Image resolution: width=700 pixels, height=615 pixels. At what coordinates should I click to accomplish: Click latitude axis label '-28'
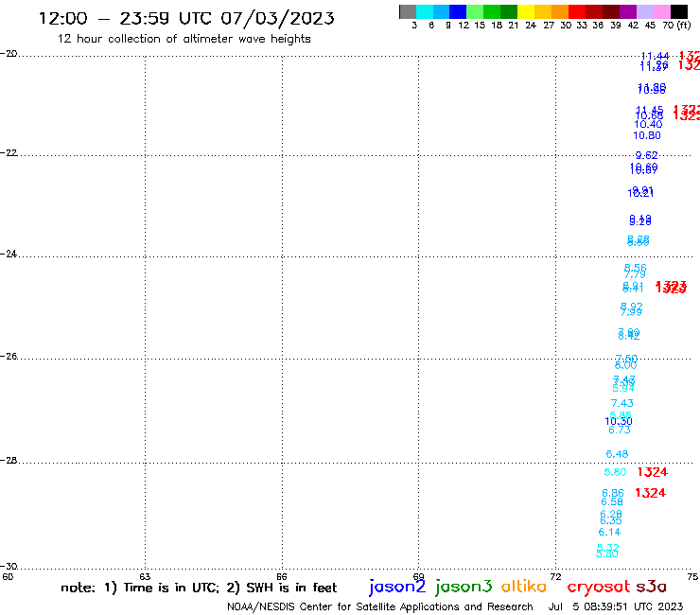point(9,460)
